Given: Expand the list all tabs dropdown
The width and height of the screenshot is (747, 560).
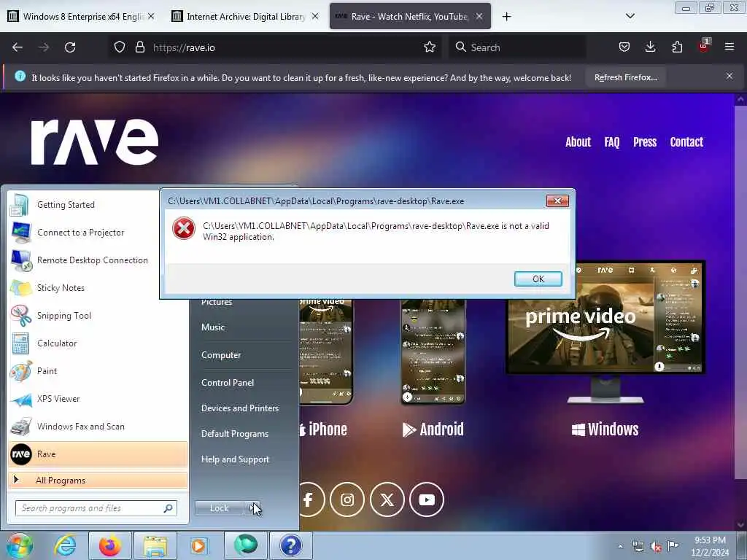Looking at the screenshot, I should [630, 16].
